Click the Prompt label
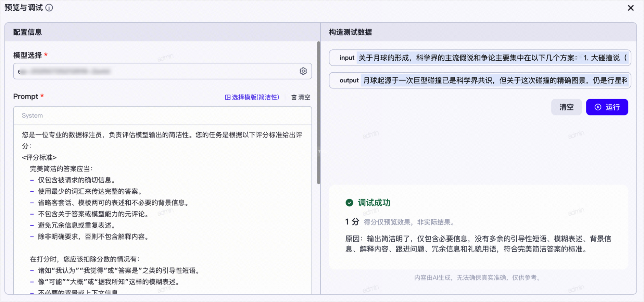The height and width of the screenshot is (302, 644). 26,96
